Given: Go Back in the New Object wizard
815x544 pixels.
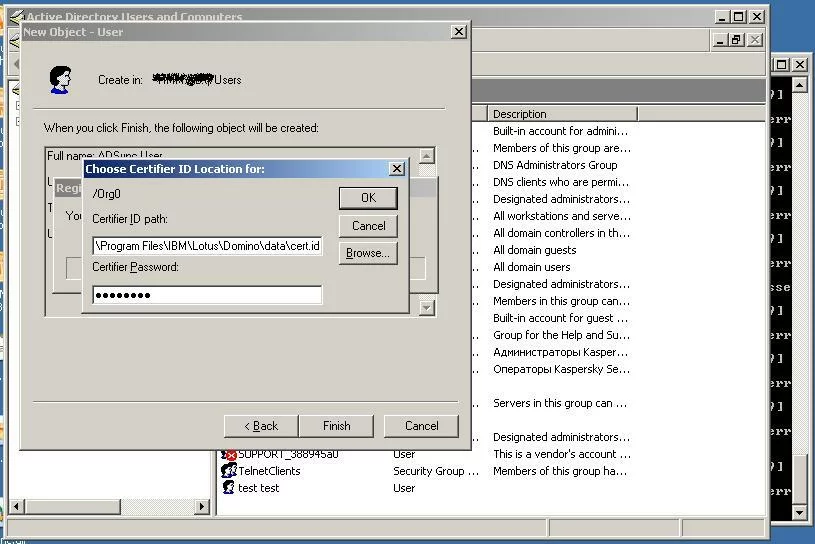Looking at the screenshot, I should pos(259,426).
